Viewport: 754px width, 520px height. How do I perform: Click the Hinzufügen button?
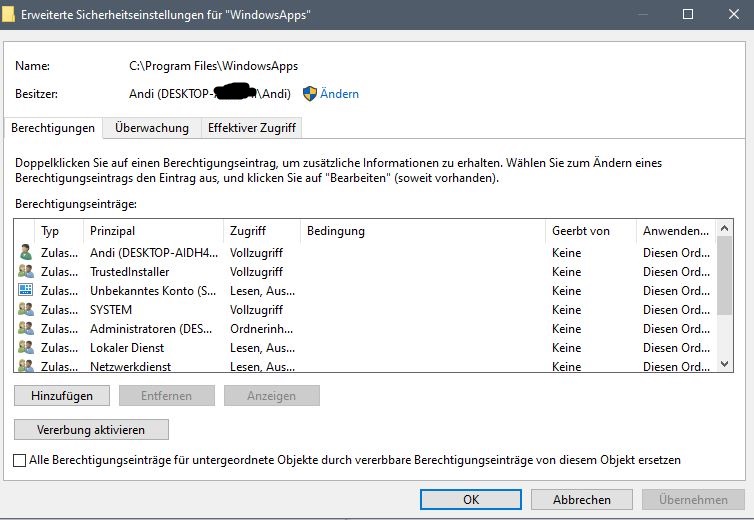(x=62, y=395)
